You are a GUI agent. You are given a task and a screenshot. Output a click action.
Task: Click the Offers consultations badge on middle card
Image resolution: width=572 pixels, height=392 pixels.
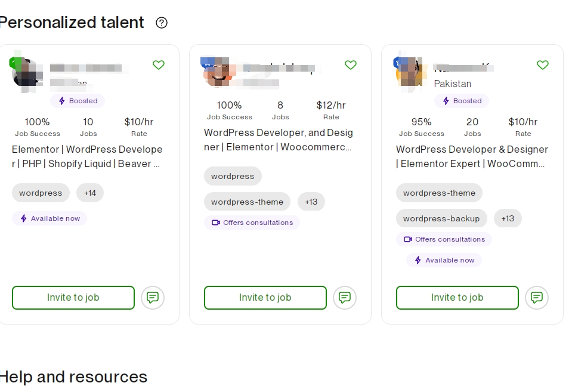(252, 223)
